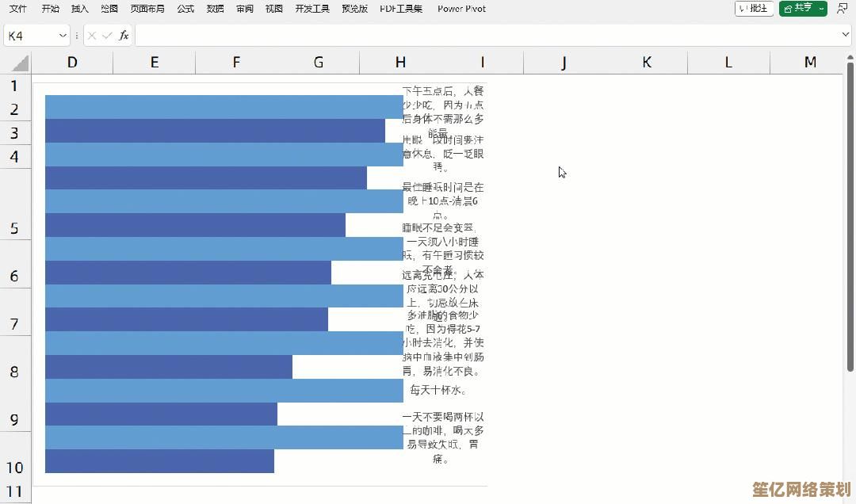Click the Enter checkmark in the formula bar

[109, 35]
